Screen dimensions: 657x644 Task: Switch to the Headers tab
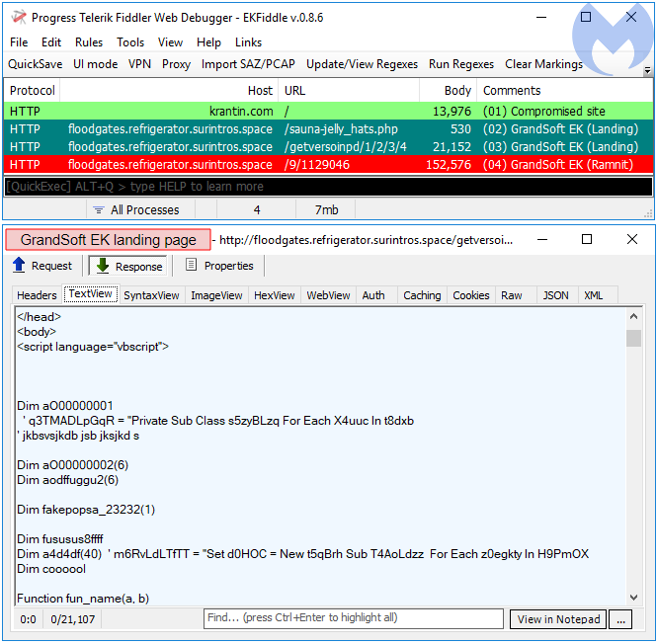[x=37, y=295]
